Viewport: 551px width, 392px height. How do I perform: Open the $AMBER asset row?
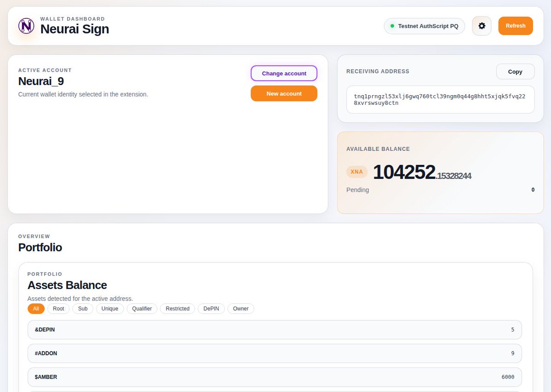tap(275, 377)
